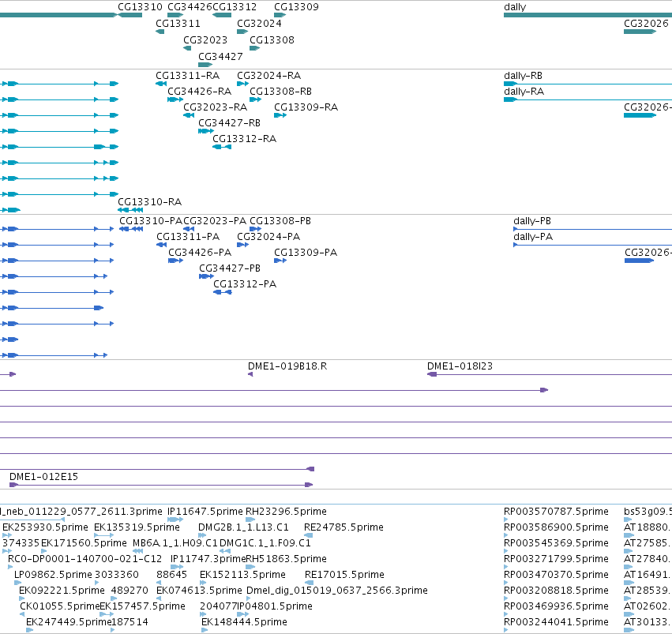Select the RP003570787.5prime EST label
The image size is (672, 634).
(x=556, y=512)
